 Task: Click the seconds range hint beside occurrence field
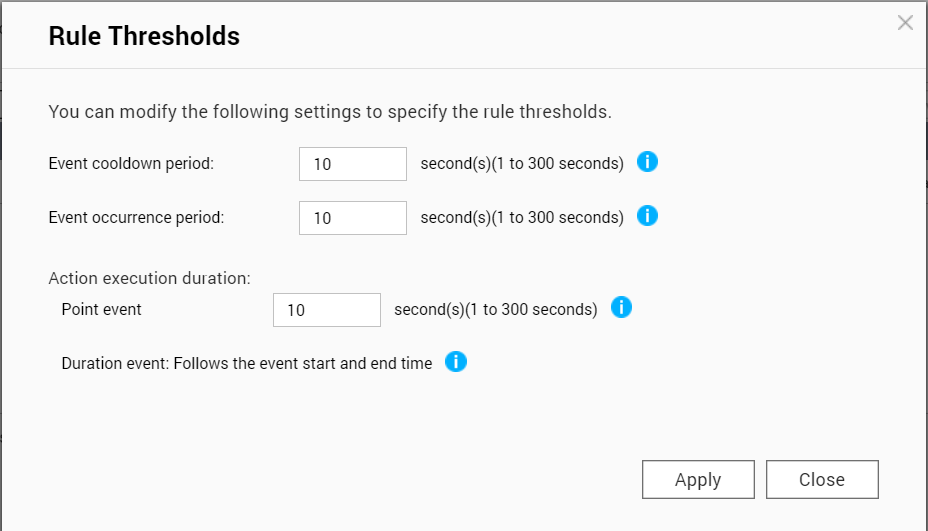(x=522, y=217)
